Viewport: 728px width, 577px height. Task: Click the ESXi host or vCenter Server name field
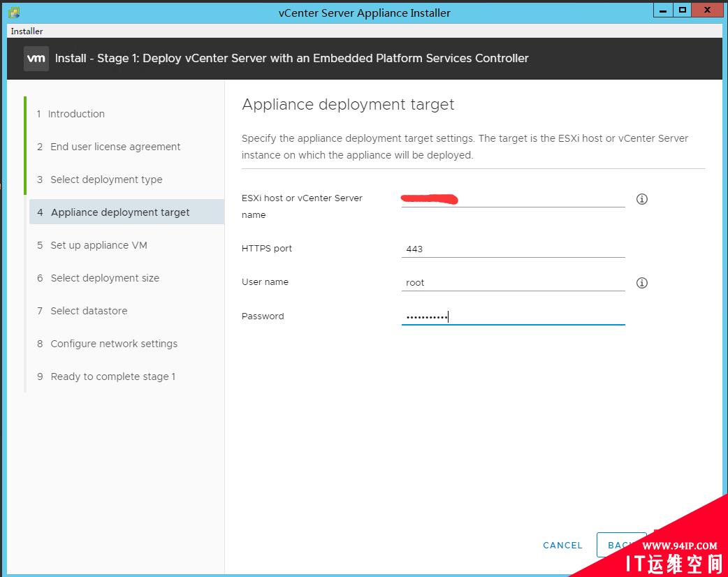click(x=513, y=199)
